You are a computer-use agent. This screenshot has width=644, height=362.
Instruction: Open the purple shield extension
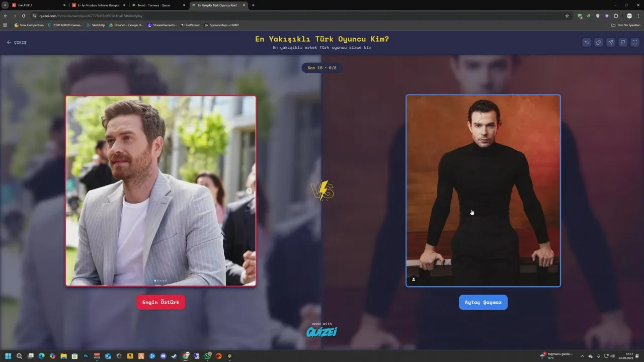tap(607, 16)
